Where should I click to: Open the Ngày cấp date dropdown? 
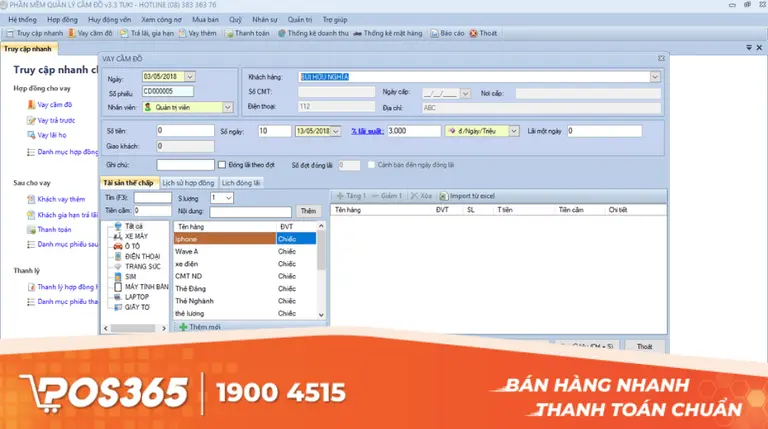point(465,93)
